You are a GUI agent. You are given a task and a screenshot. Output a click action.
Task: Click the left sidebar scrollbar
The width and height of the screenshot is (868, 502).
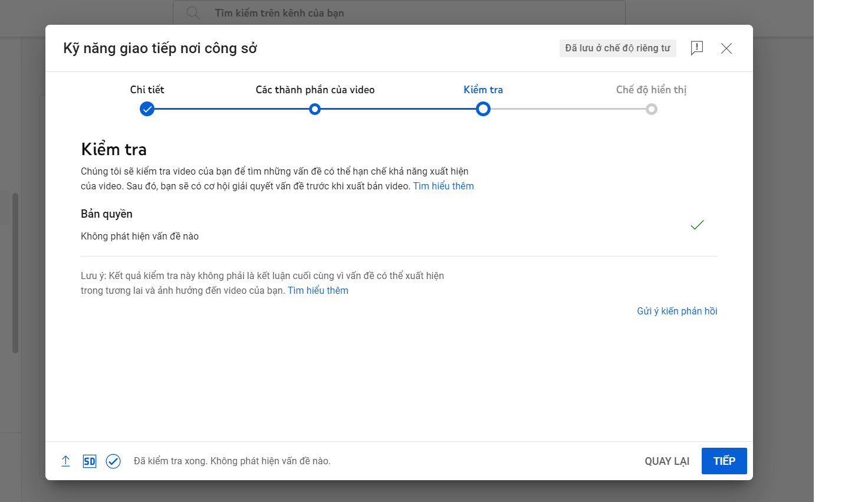(15, 273)
